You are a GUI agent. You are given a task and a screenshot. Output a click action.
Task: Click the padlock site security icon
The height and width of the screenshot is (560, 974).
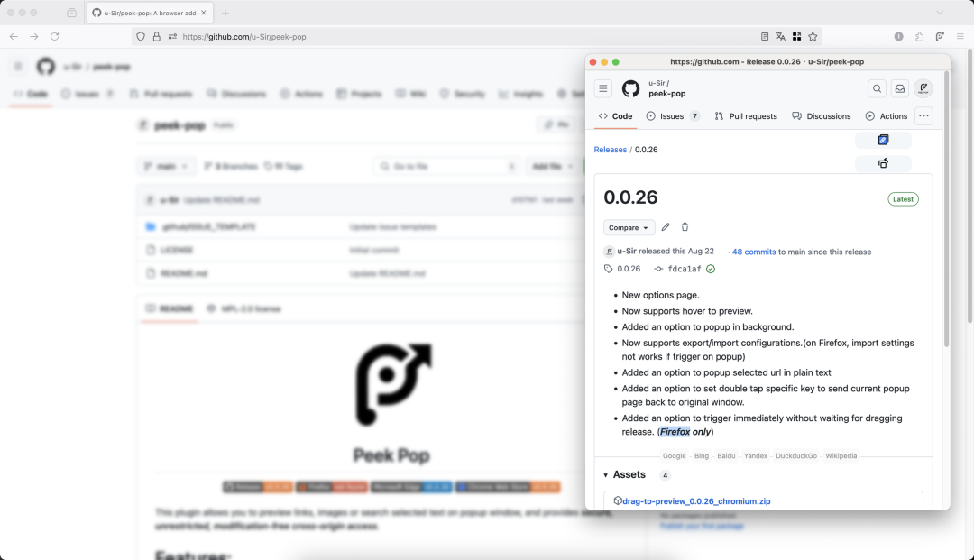pyautogui.click(x=157, y=37)
